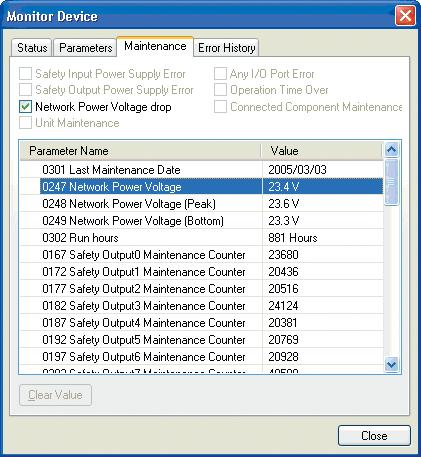
Task: Select 0192 Safety Output5 Maintenance Counter row
Action: 201,340
